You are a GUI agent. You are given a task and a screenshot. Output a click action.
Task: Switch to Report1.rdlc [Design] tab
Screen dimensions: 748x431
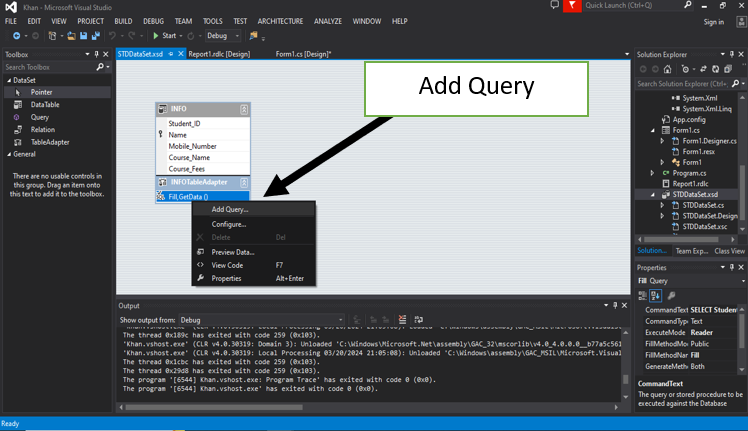click(219, 54)
